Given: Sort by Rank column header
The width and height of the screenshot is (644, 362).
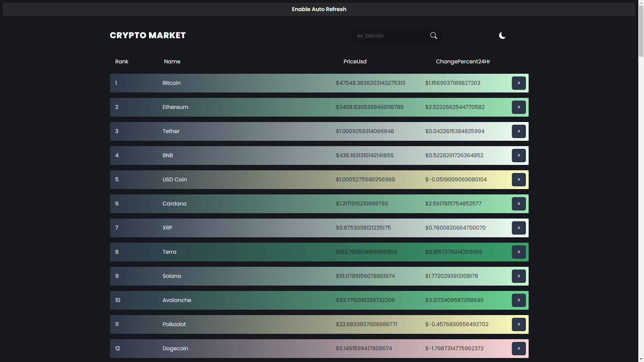Looking at the screenshot, I should coord(122,62).
